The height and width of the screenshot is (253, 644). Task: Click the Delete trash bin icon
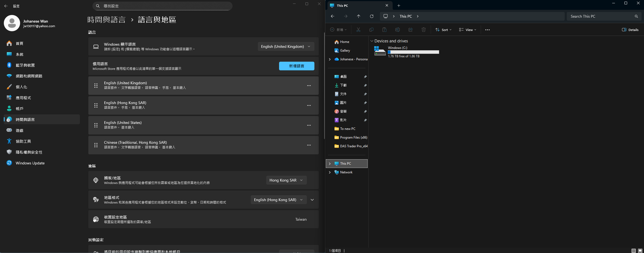(x=423, y=30)
